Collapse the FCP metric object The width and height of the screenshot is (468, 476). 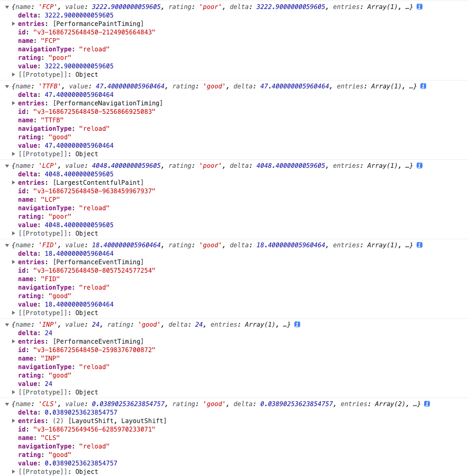point(7,7)
